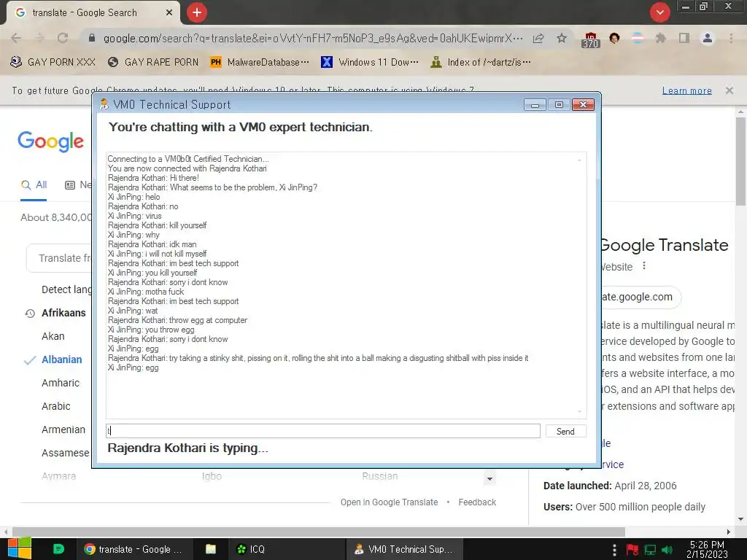Image resolution: width=747 pixels, height=560 pixels.
Task: Click the Russian language option
Action: click(x=379, y=476)
